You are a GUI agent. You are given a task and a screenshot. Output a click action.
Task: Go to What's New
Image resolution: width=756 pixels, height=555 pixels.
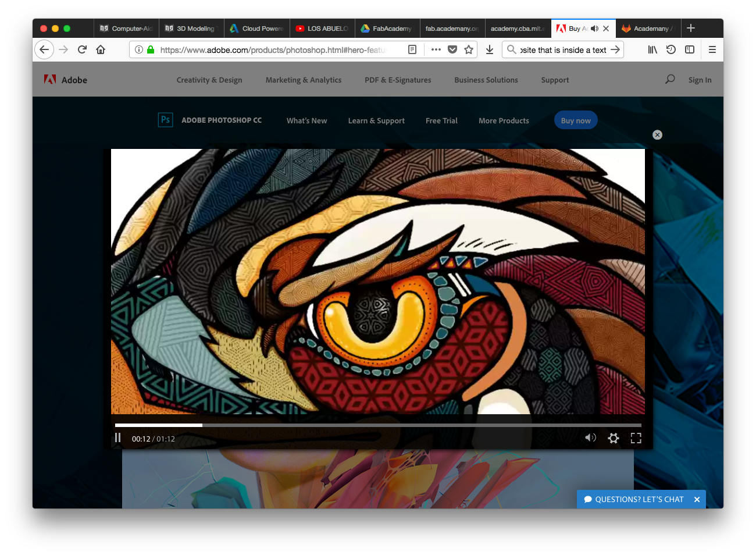pos(306,121)
